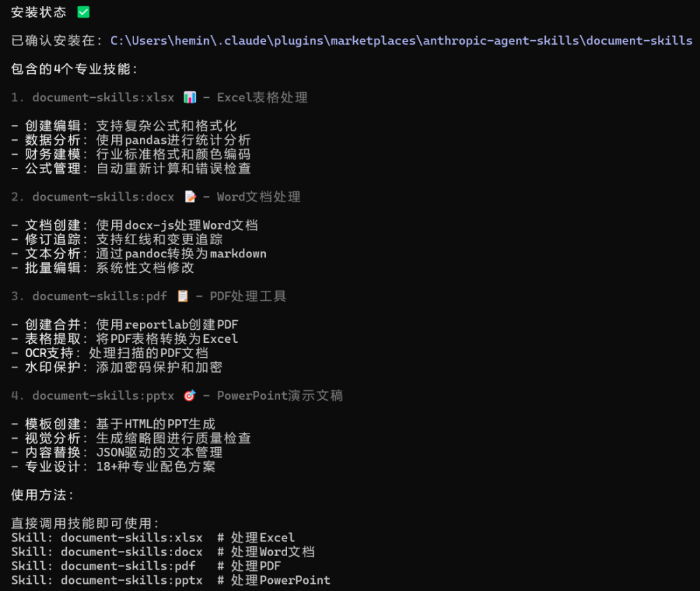Click the comment '# 处理PowerPoint'
This screenshot has width=700, height=591.
tap(274, 580)
